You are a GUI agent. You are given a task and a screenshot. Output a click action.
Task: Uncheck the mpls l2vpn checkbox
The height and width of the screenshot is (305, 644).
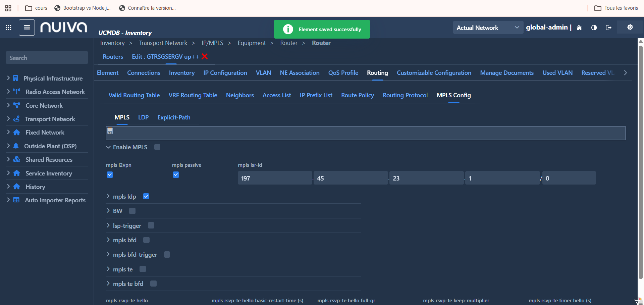click(x=110, y=174)
